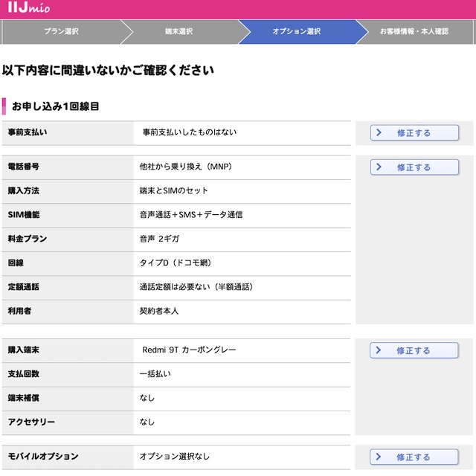Image resolution: width=476 pixels, height=476 pixels.
Task: Click 修正する button for モバイルオプション
Action: coord(414,457)
